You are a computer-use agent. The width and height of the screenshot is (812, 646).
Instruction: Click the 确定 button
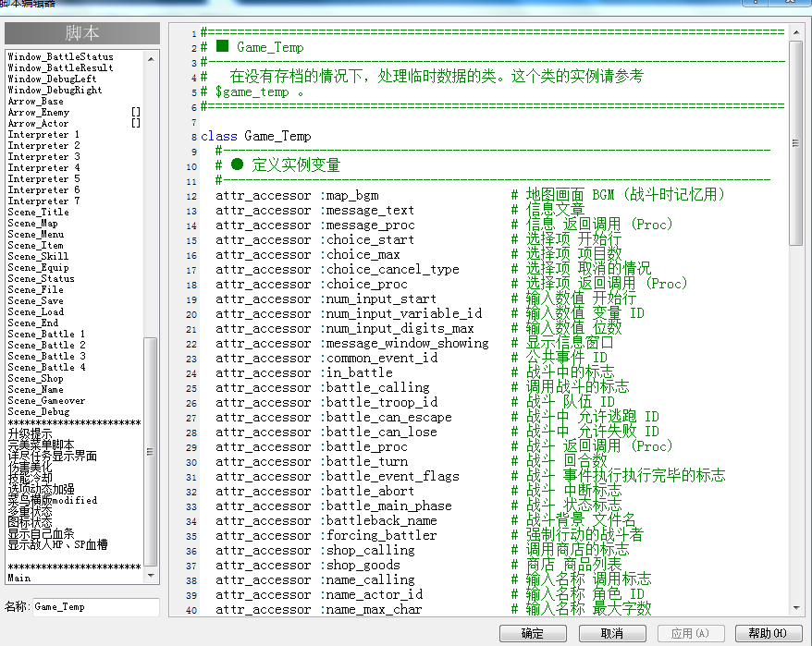point(533,633)
